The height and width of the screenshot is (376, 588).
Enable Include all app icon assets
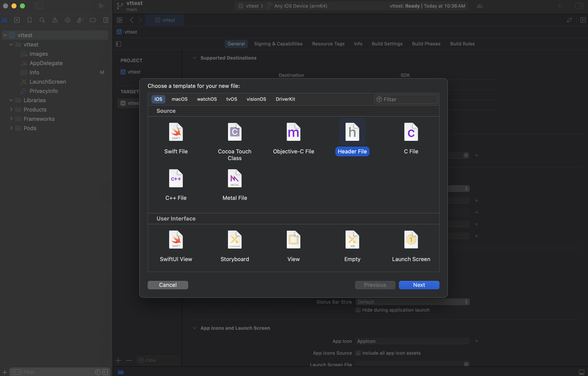pyautogui.click(x=358, y=353)
